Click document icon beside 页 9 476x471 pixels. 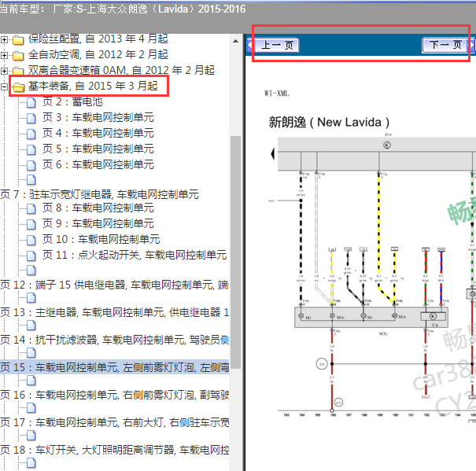(x=31, y=225)
